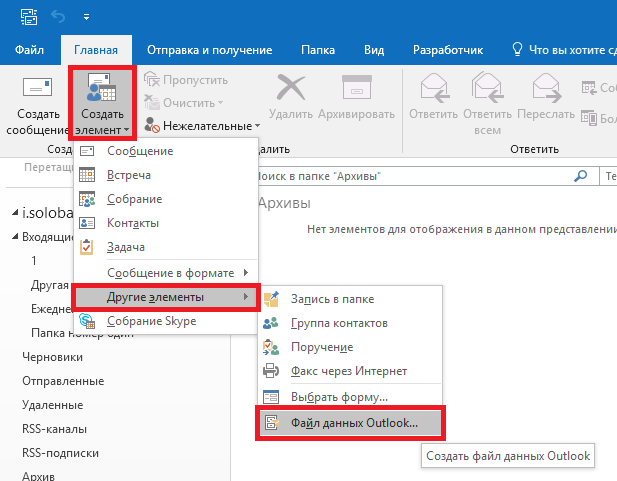Open the Отправка и получение tab
This screenshot has height=481, width=617.
tap(210, 50)
